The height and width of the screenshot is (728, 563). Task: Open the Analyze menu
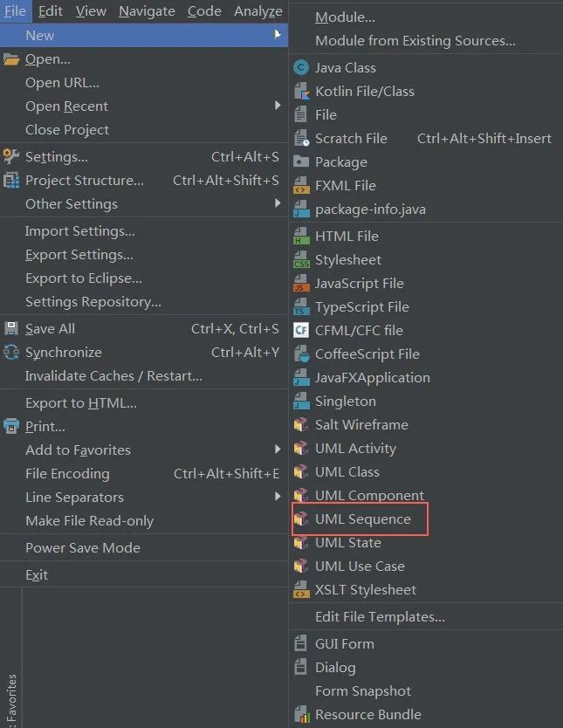point(258,10)
